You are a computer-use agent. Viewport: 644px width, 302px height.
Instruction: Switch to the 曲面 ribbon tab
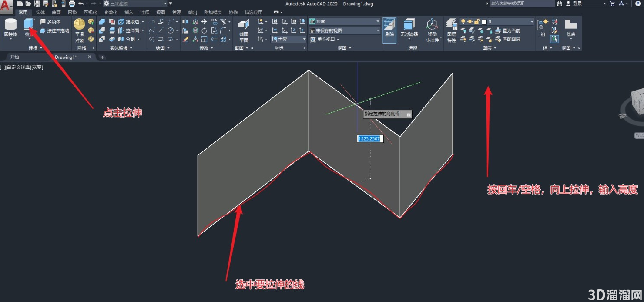pos(57,13)
